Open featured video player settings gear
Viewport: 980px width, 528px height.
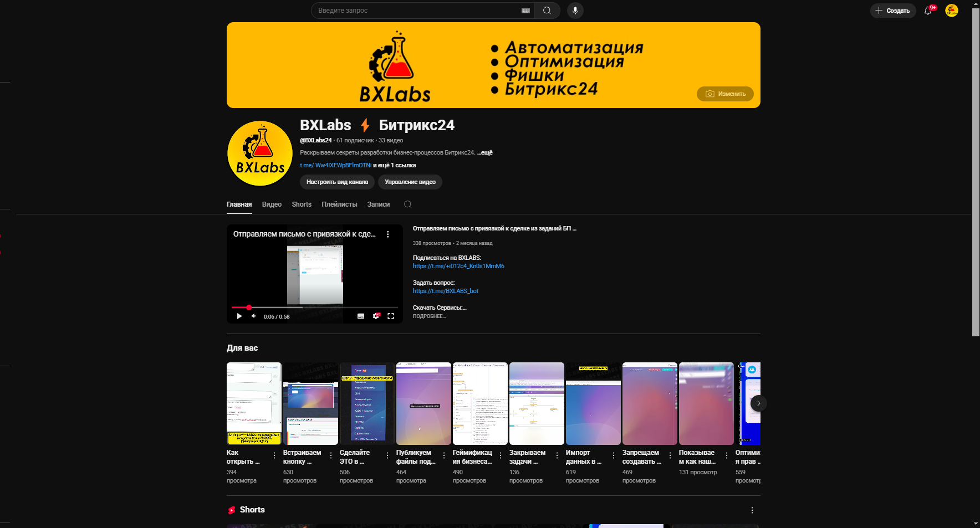point(376,316)
